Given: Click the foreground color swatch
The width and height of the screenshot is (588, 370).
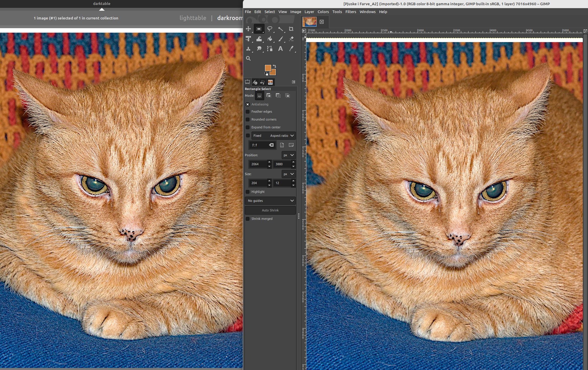Looking at the screenshot, I should pyautogui.click(x=267, y=68).
